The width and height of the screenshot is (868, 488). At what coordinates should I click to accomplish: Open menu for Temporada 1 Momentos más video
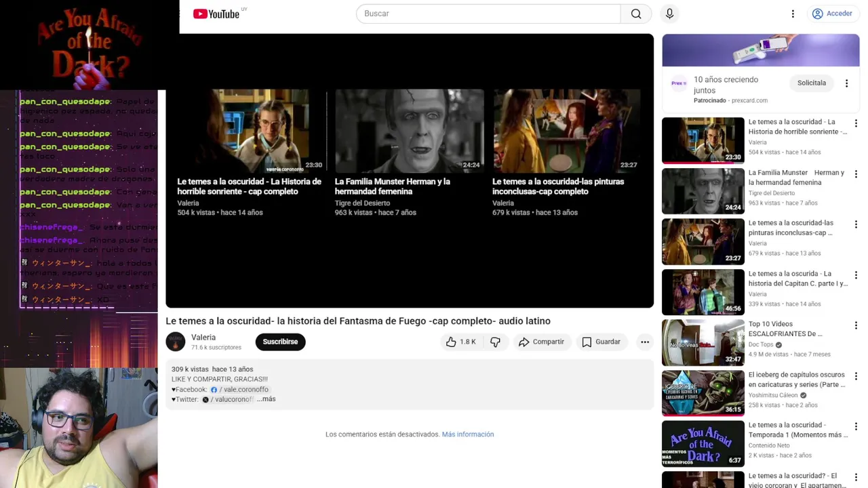[856, 426]
